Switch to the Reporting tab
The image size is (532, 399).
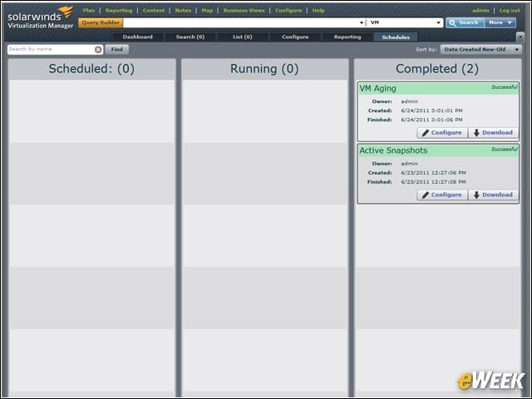[x=347, y=37]
